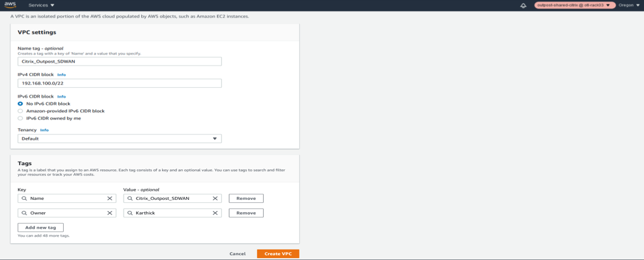
Task: Click Create VPC button
Action: click(278, 254)
